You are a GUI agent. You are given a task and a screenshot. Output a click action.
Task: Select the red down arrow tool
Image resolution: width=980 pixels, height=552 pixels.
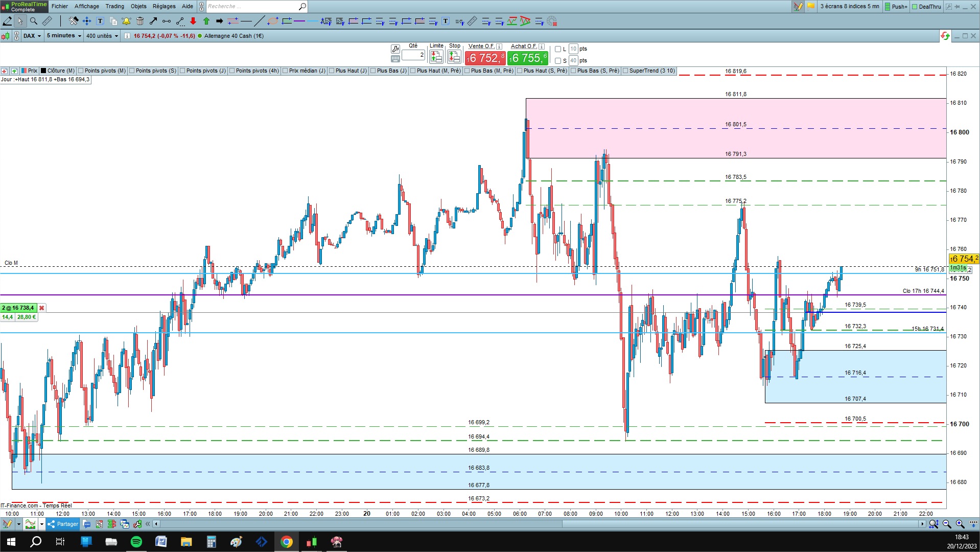[x=193, y=21]
